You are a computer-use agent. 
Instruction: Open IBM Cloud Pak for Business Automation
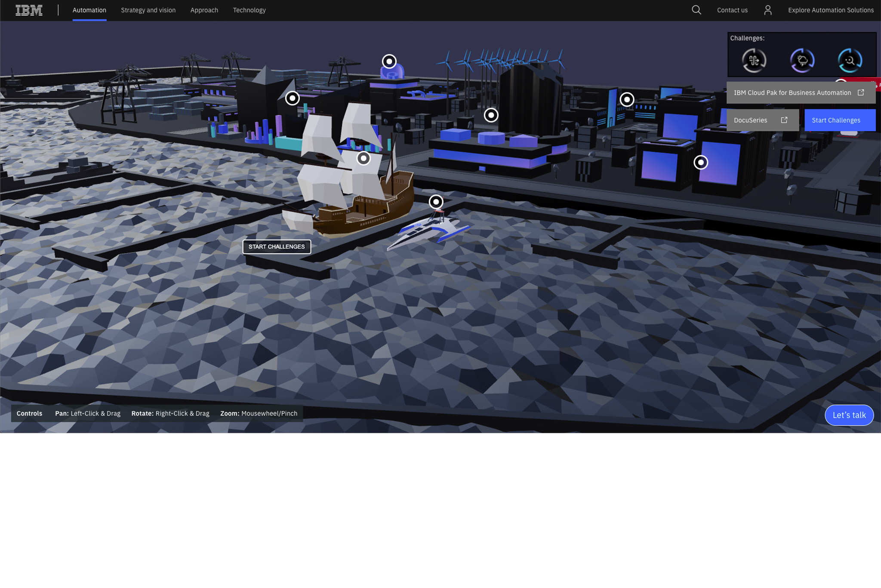click(800, 92)
